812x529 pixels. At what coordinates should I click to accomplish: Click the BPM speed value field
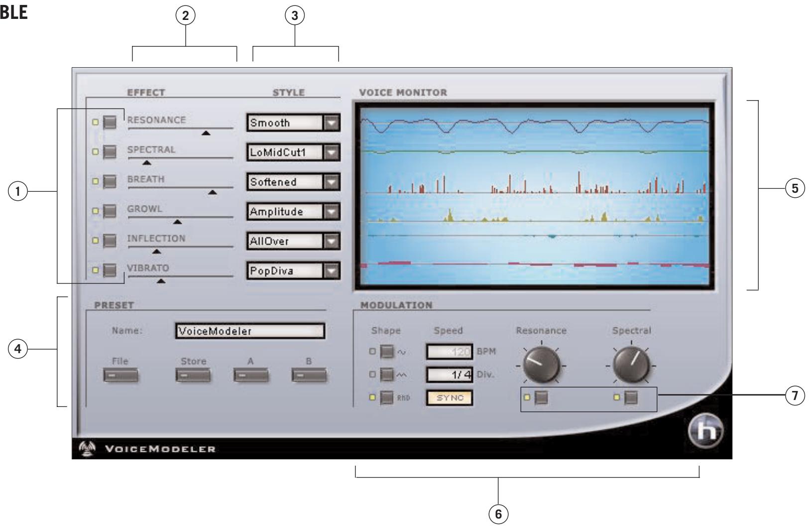[x=450, y=352]
